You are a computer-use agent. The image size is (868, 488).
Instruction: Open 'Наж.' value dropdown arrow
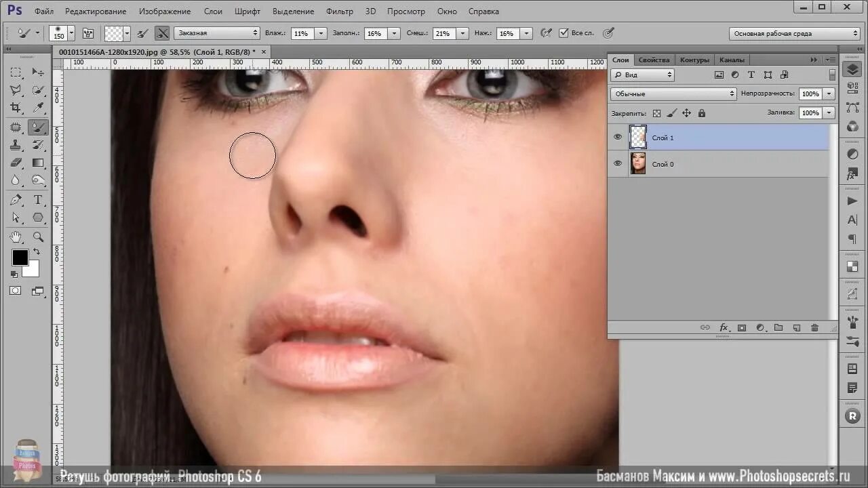click(526, 33)
